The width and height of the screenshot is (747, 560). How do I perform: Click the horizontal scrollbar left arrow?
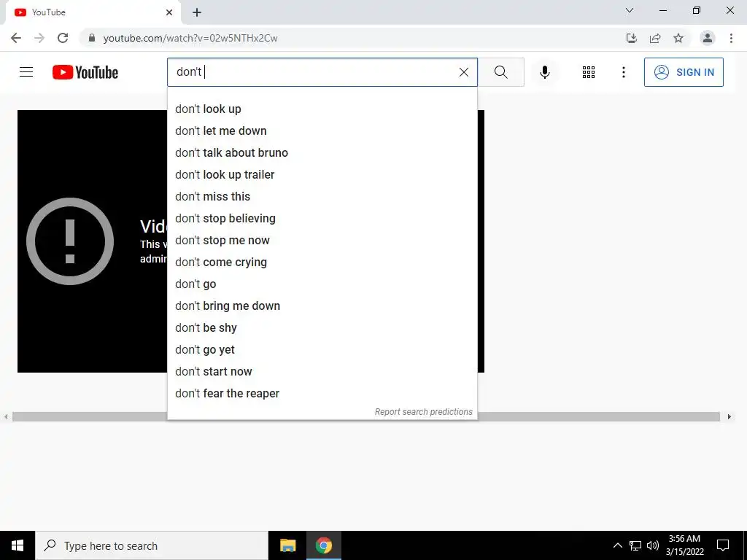(6, 416)
